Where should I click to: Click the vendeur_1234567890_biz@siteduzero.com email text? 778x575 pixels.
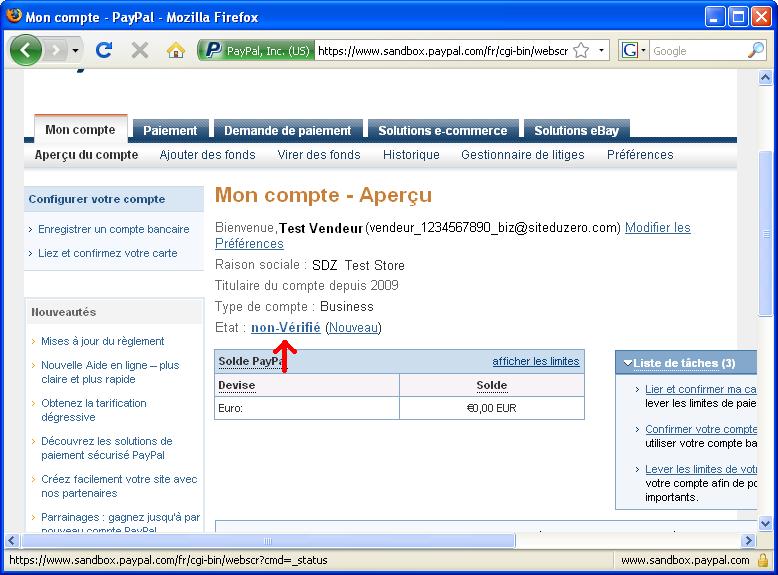point(493,228)
